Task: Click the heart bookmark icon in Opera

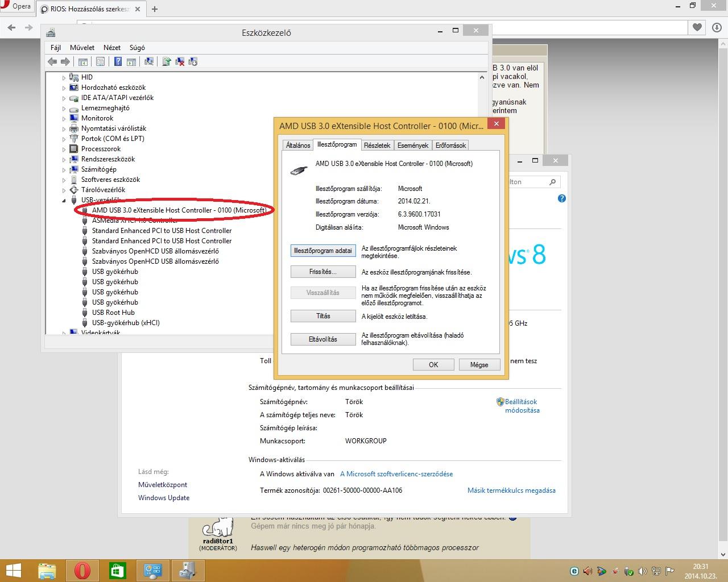Action: coord(697,27)
